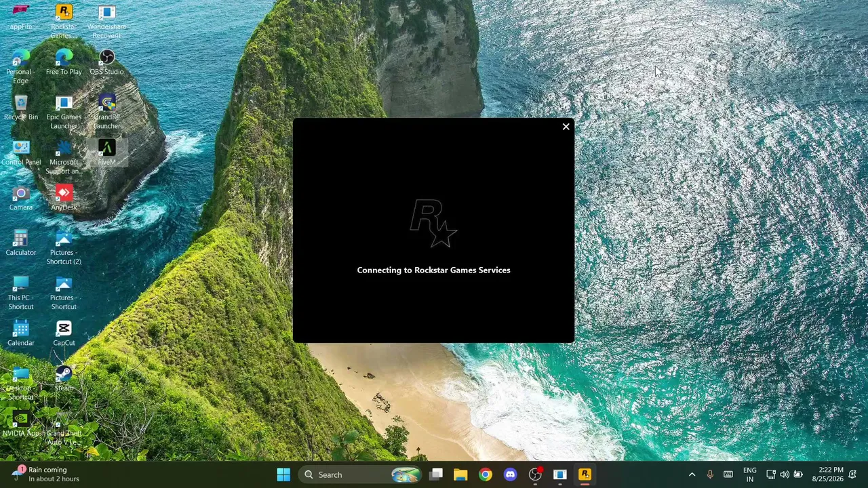The height and width of the screenshot is (488, 868).
Task: Switch to OBS Studio in the taskbar
Action: 535,474
